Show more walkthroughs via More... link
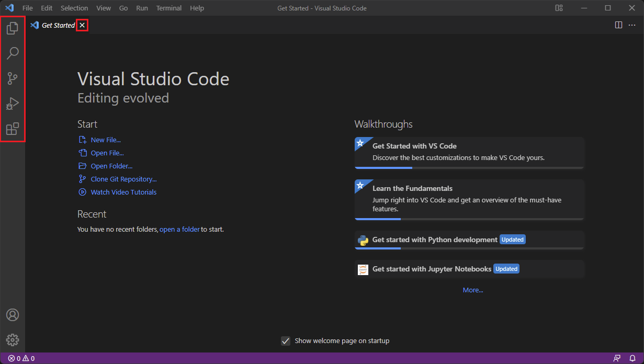Image resolution: width=644 pixels, height=364 pixels. [473, 290]
